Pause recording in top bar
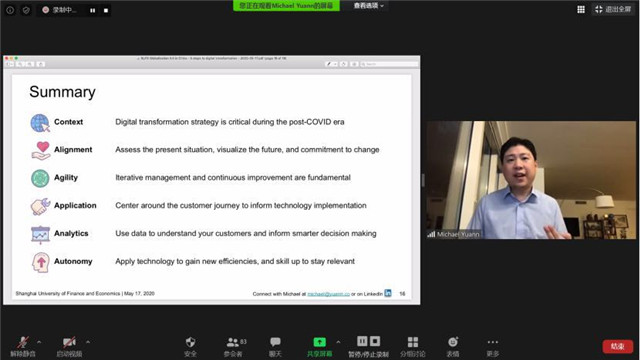This screenshot has height=360, width=640. [x=93, y=11]
